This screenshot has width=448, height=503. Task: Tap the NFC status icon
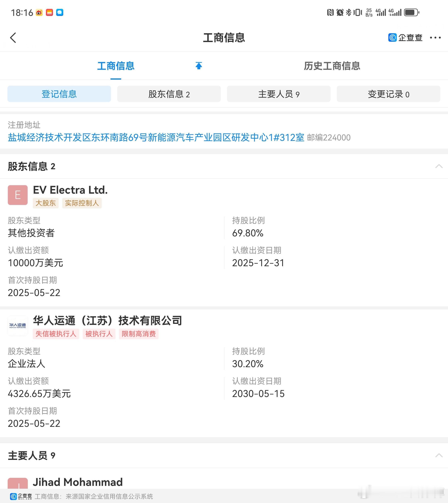point(330,12)
